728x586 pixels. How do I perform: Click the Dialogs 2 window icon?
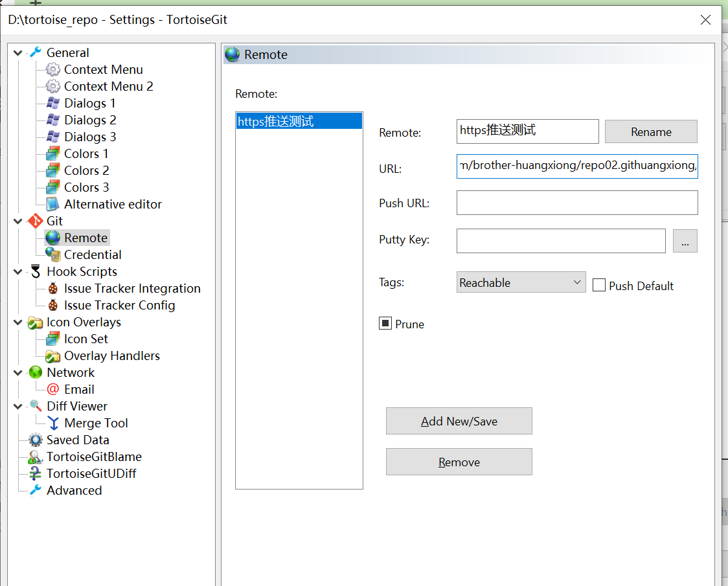[53, 120]
